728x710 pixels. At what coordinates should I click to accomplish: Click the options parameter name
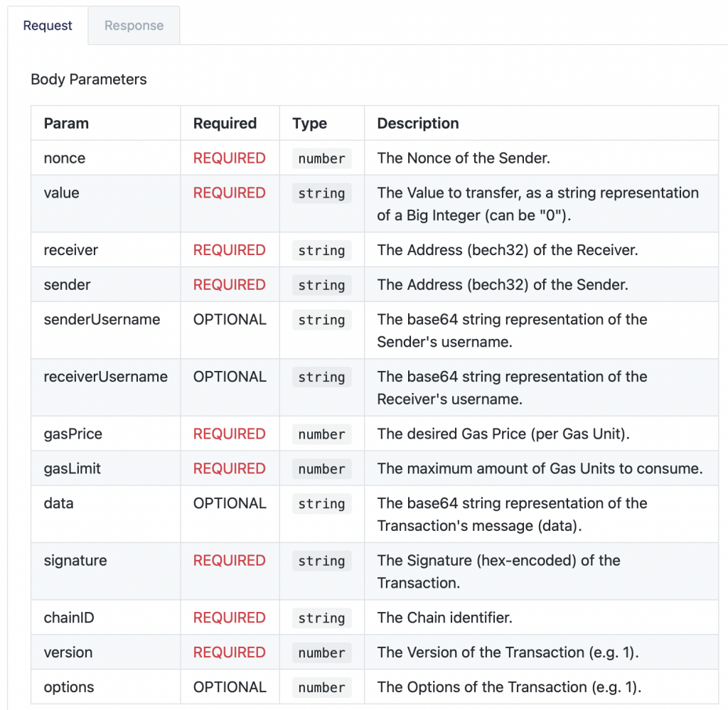(69, 687)
